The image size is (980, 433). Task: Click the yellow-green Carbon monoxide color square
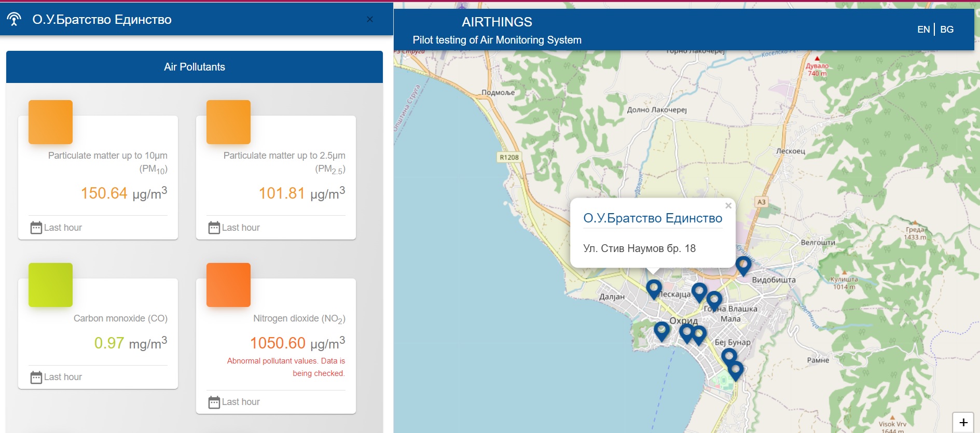(50, 285)
